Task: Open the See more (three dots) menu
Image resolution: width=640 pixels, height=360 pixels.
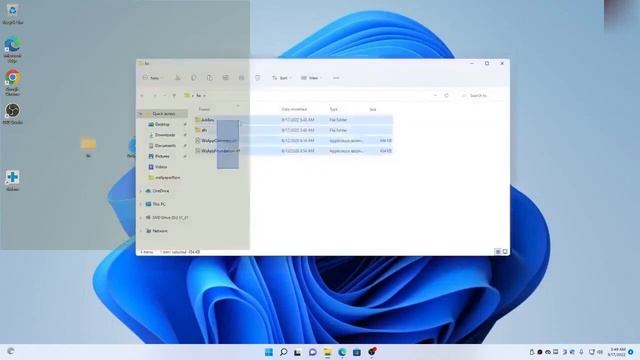Action: click(x=336, y=78)
